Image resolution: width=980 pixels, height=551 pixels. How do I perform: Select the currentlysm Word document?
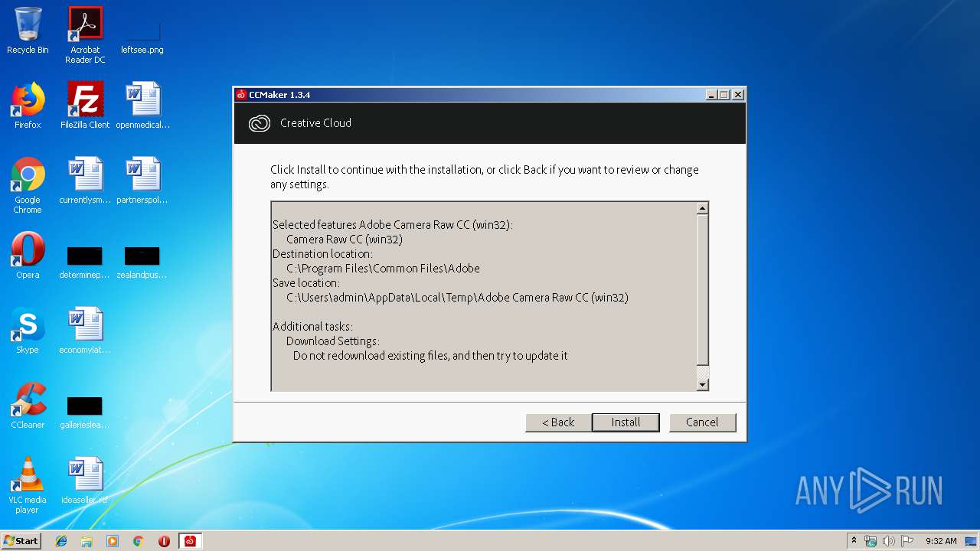(85, 181)
